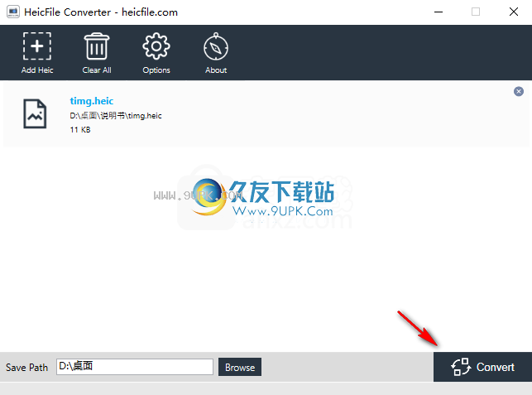Click the HeicFile Converter app icon in title bar

(13, 12)
